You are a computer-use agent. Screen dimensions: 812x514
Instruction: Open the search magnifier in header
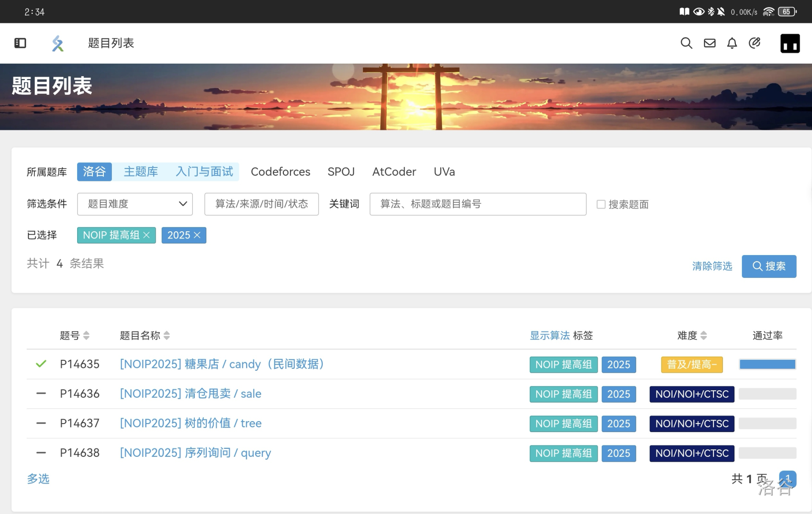point(686,43)
